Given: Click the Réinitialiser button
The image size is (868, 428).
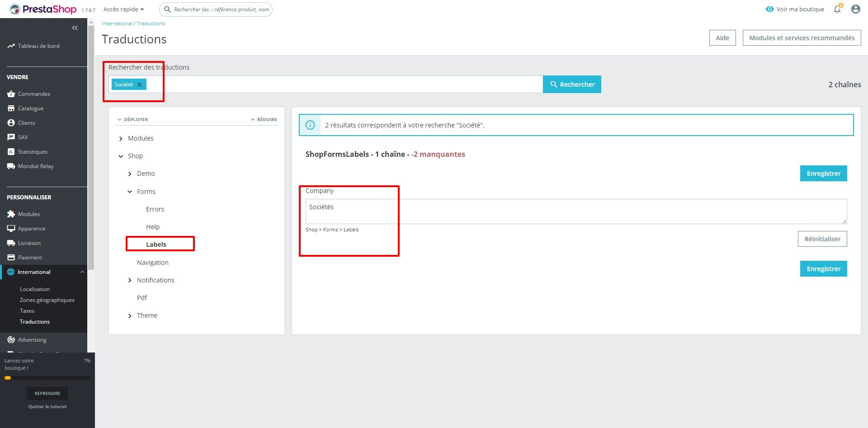Looking at the screenshot, I should pyautogui.click(x=822, y=239).
